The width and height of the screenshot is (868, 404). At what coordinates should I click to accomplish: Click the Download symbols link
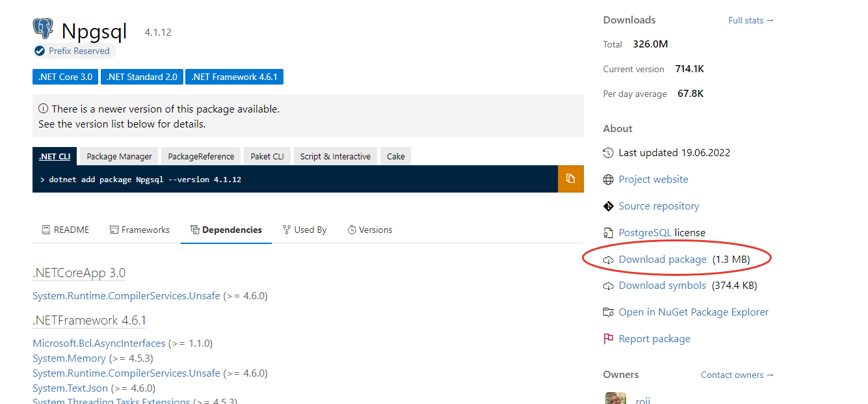(x=662, y=286)
